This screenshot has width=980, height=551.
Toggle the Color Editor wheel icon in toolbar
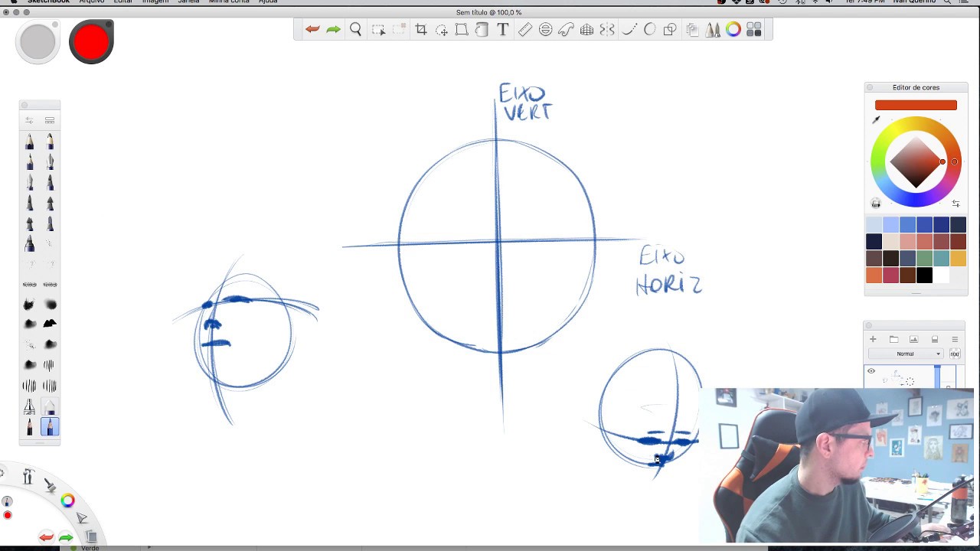[x=733, y=30]
